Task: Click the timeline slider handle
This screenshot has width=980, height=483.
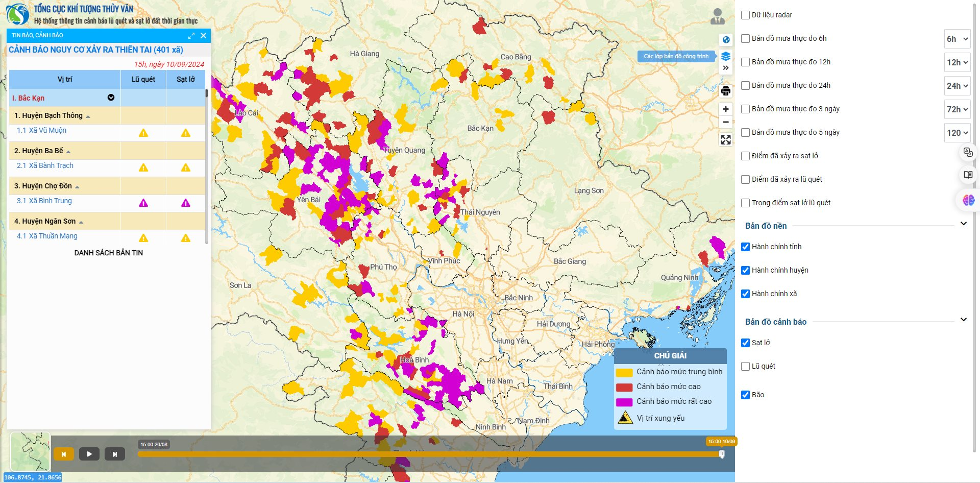Action: (x=721, y=454)
